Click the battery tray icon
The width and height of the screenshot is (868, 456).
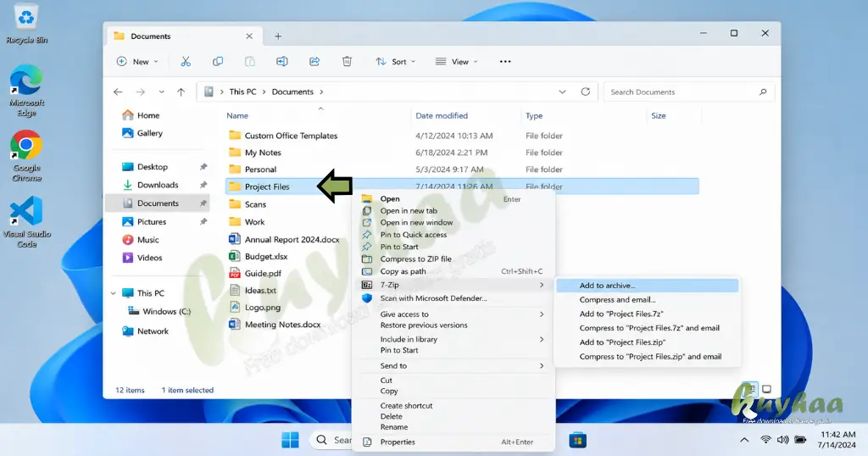pyautogui.click(x=800, y=440)
